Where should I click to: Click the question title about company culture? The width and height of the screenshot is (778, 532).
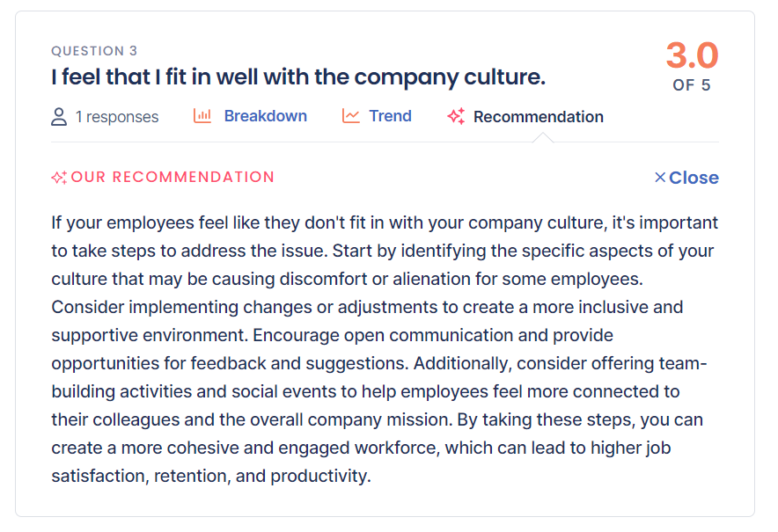pyautogui.click(x=298, y=77)
